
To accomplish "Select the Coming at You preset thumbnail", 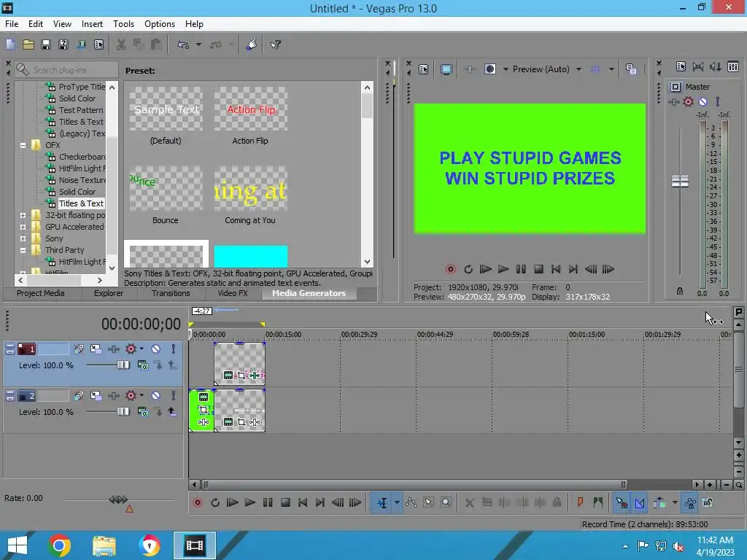I will tap(251, 189).
